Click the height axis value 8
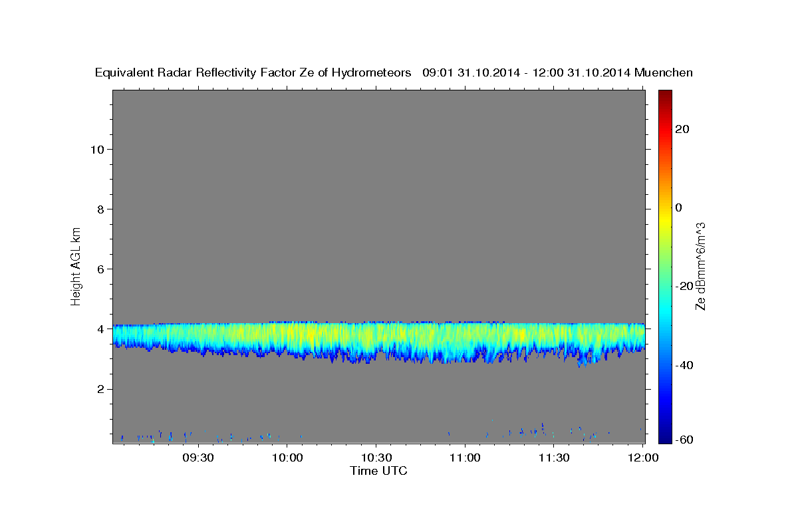Image resolution: width=798 pixels, height=532 pixels. (x=100, y=209)
